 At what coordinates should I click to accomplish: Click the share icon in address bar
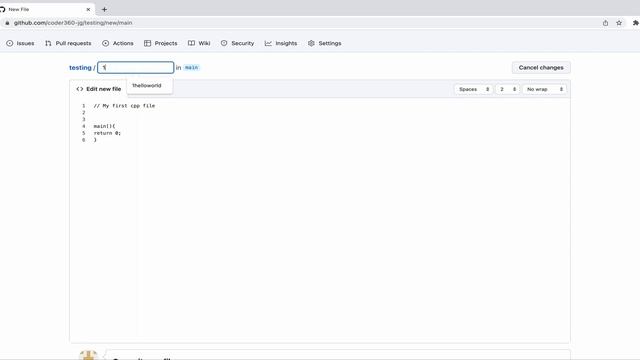[605, 23]
